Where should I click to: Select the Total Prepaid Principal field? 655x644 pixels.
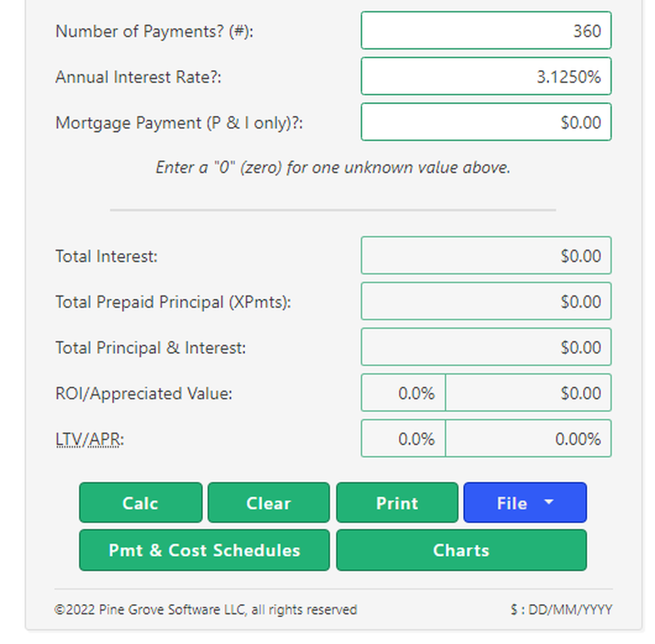(x=485, y=302)
